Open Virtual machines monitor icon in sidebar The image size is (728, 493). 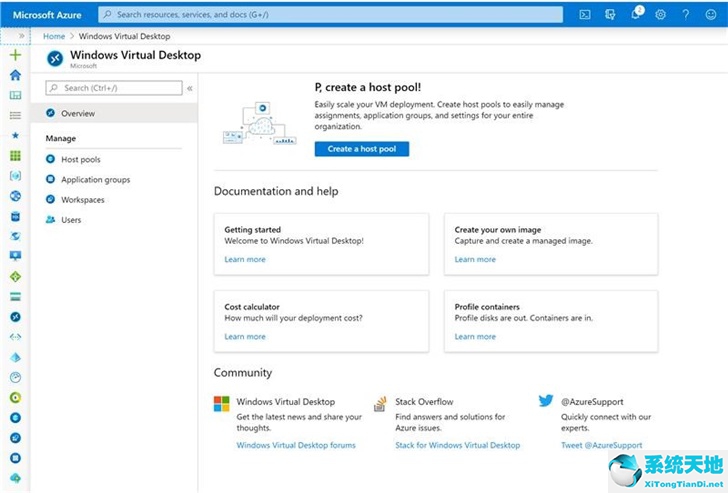[15, 256]
